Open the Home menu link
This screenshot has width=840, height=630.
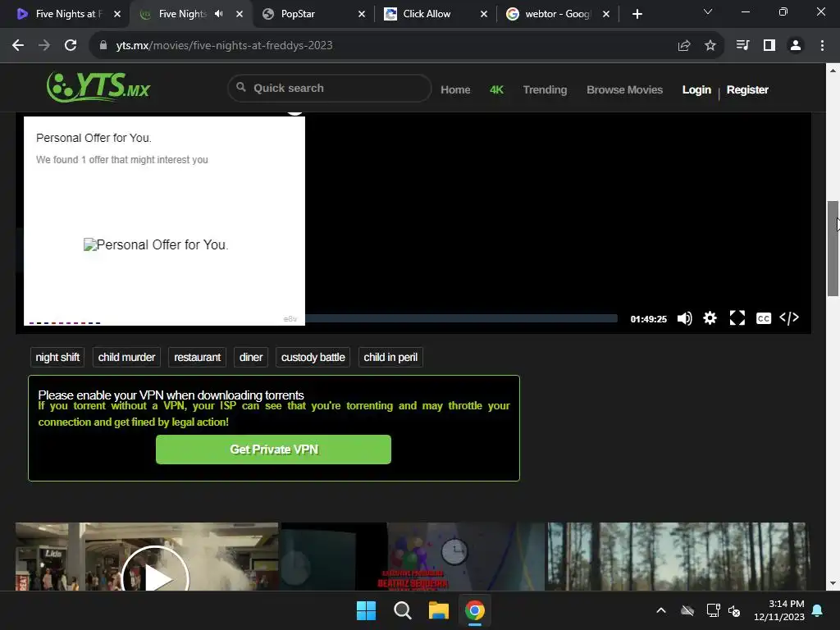455,90
